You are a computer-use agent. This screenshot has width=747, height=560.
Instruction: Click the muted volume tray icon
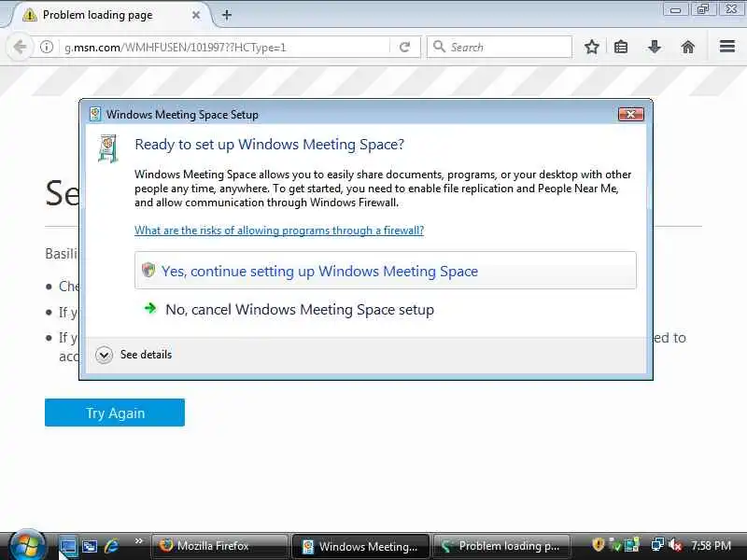click(x=675, y=544)
